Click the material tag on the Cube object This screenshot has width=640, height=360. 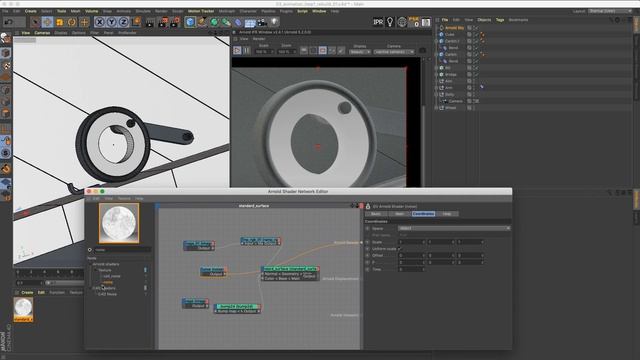[482, 35]
